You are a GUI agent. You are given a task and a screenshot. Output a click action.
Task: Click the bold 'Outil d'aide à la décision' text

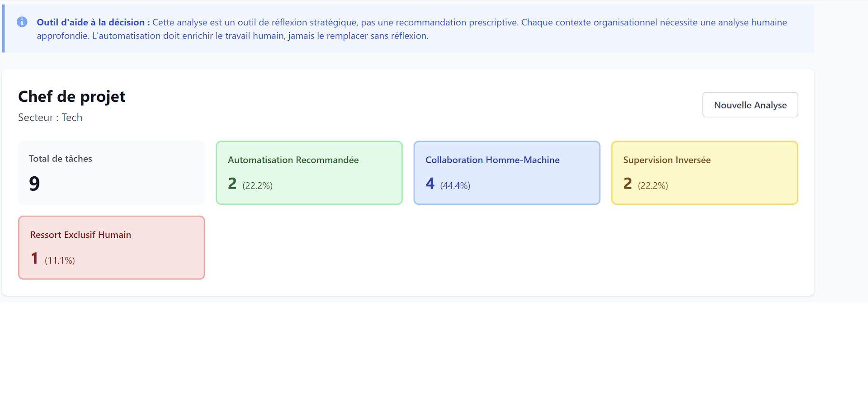click(93, 22)
